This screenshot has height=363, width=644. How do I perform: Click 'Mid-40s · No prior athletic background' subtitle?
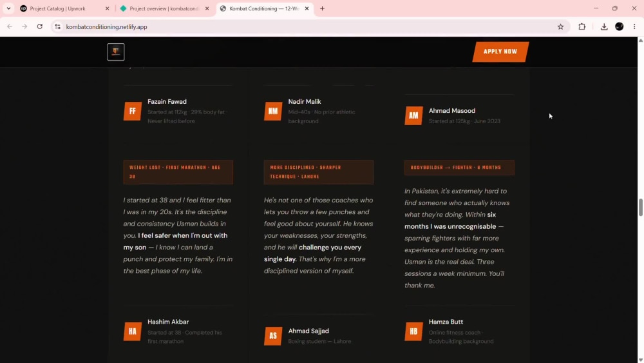(x=321, y=116)
